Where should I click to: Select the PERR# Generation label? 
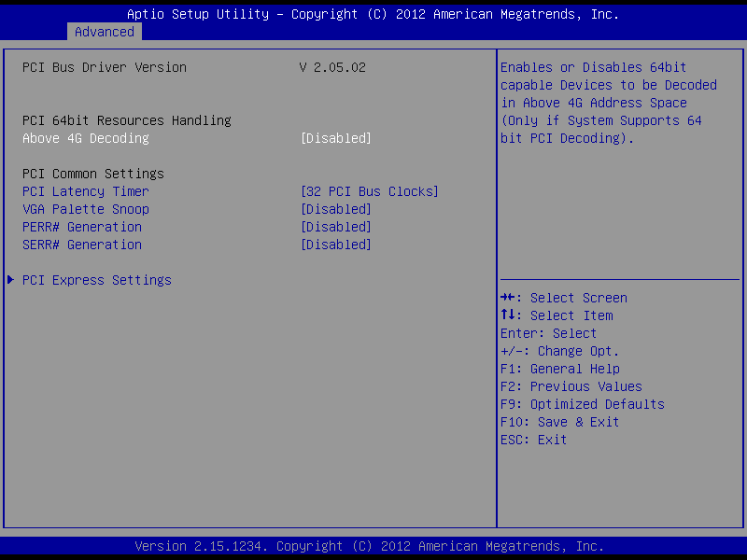82,227
